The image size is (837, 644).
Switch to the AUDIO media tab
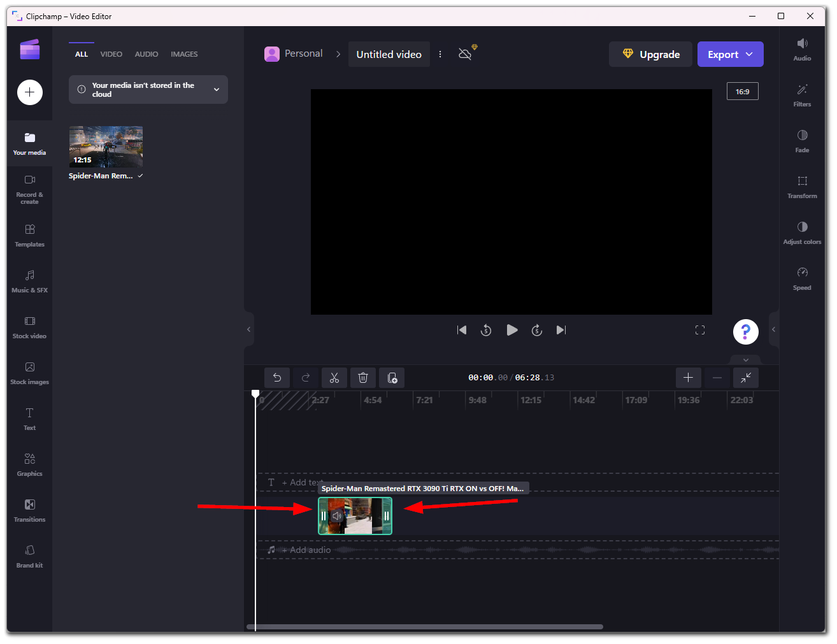[147, 54]
